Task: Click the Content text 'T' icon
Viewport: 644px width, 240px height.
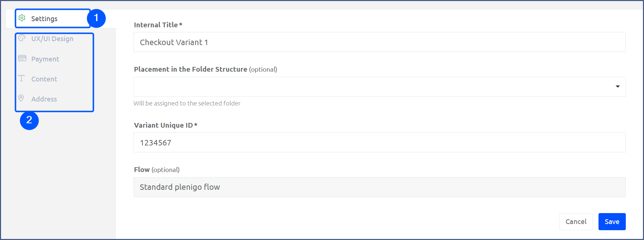Action: click(x=21, y=78)
